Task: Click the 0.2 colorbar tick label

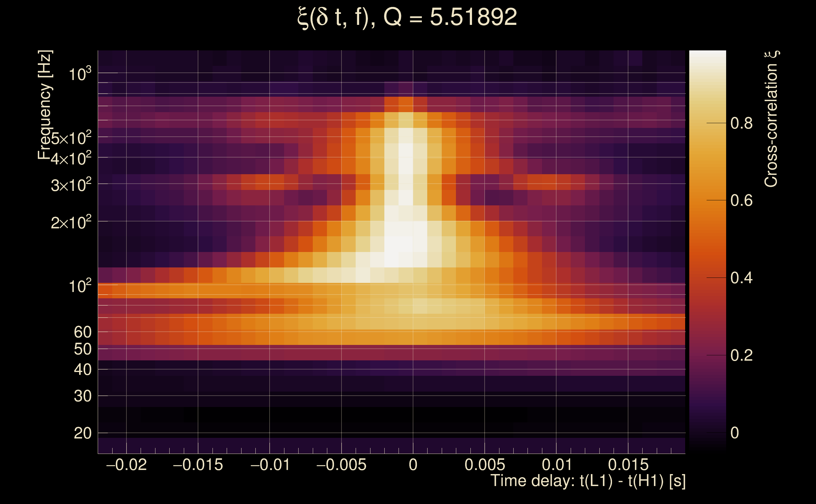Action: 741,355
